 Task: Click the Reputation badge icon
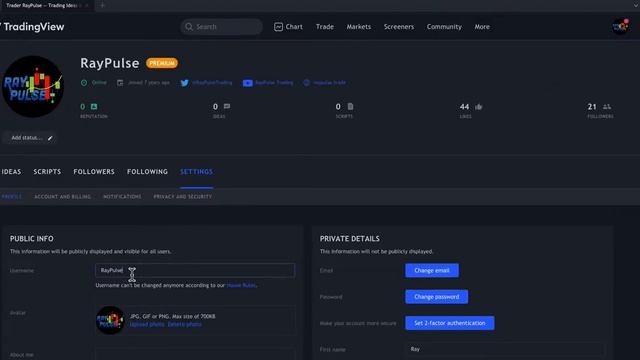tap(94, 107)
